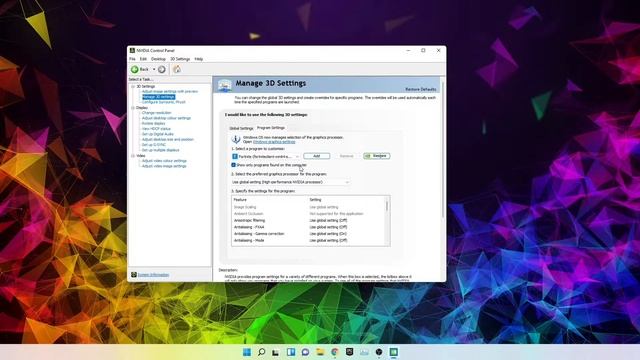Select Adjust desktop size and position
The width and height of the screenshot is (640, 360).
(x=168, y=140)
